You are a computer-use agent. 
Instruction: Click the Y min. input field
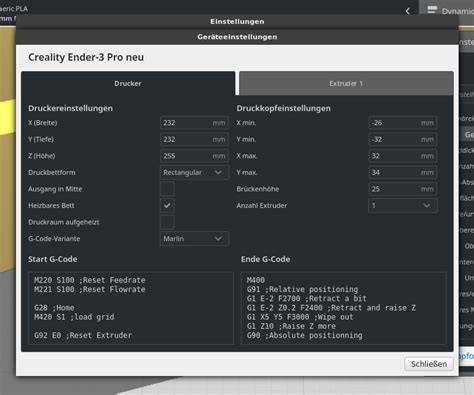click(403, 139)
